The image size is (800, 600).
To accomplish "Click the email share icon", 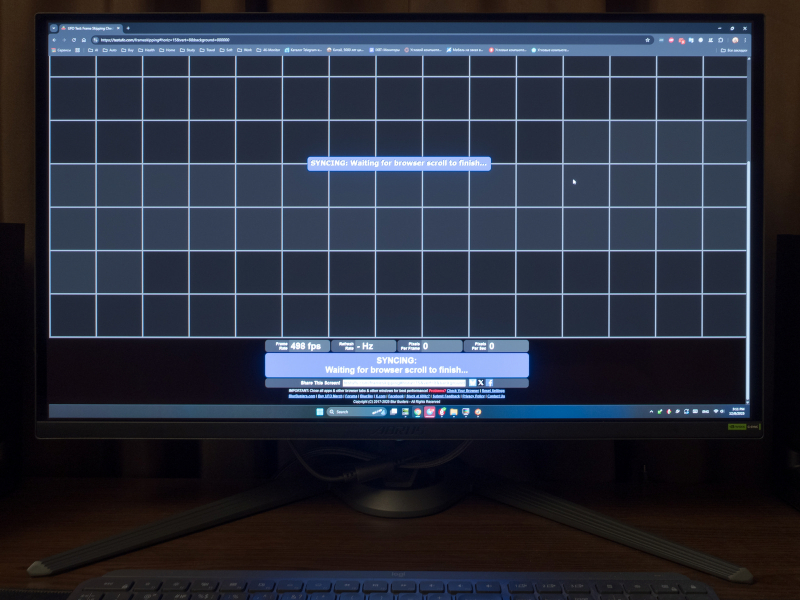I will click(472, 382).
